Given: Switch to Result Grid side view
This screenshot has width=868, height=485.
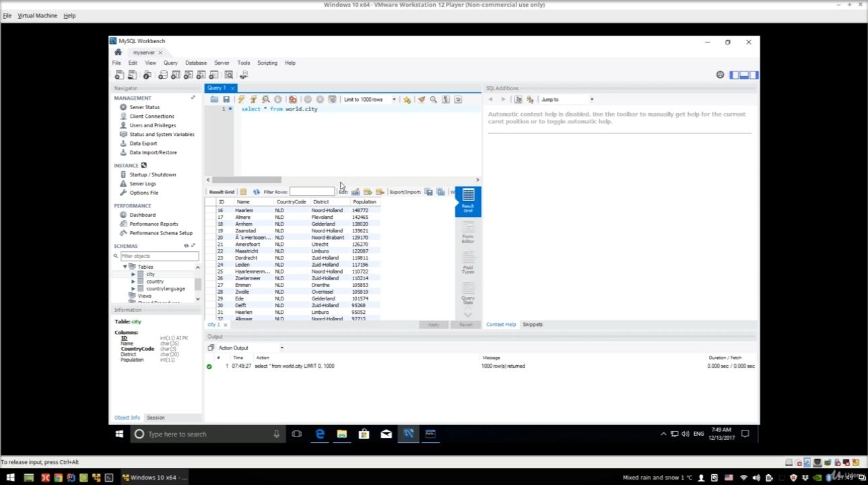Looking at the screenshot, I should coord(468,201).
